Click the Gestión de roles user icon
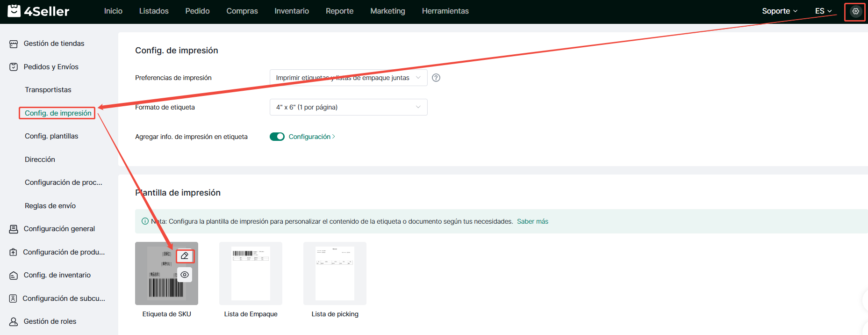The width and height of the screenshot is (868, 335). tap(14, 321)
